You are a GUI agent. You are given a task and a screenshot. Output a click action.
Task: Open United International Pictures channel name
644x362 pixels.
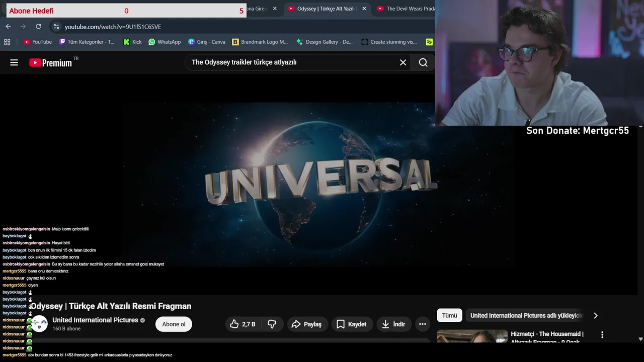(x=95, y=320)
